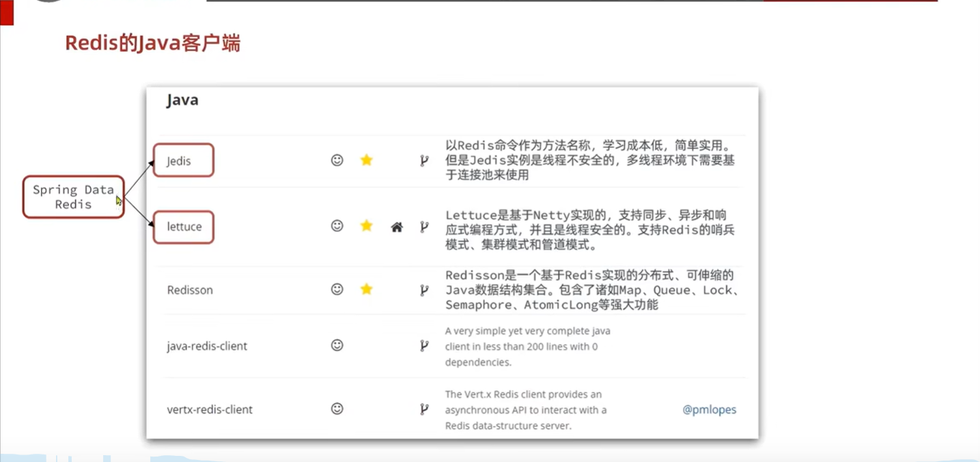Click the smiley icon in the lettuce row
The image size is (980, 462).
pyautogui.click(x=337, y=226)
